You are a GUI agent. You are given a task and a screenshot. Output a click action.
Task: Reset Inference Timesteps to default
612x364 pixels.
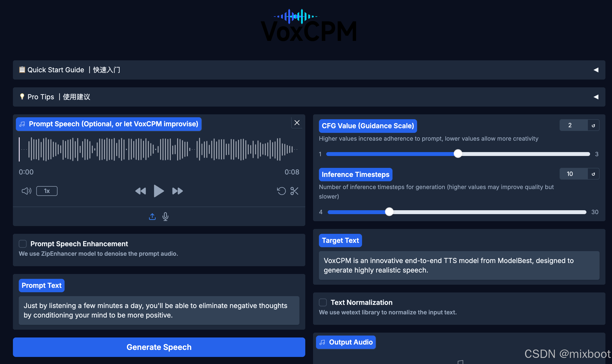[593, 174]
